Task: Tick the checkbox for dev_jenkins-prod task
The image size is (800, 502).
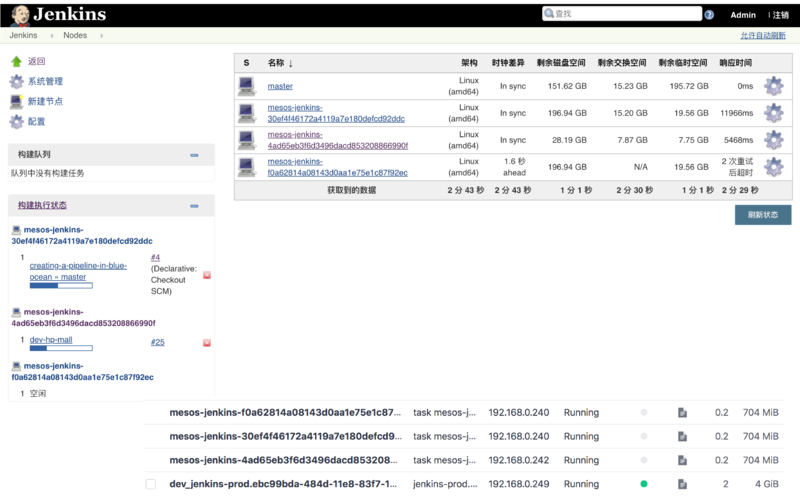Action: [151, 484]
